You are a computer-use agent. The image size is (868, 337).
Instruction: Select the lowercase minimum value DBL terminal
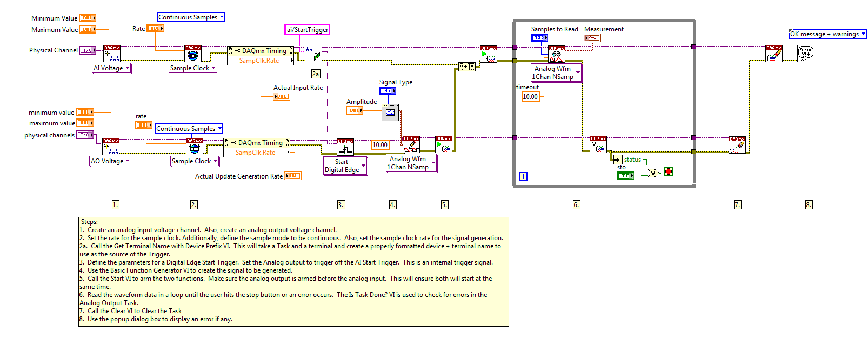(x=85, y=112)
